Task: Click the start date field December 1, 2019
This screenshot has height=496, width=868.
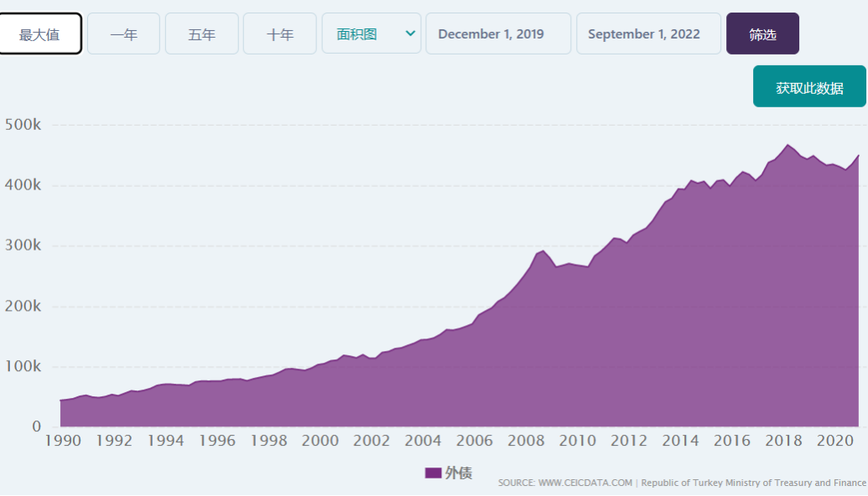Action: pos(498,34)
